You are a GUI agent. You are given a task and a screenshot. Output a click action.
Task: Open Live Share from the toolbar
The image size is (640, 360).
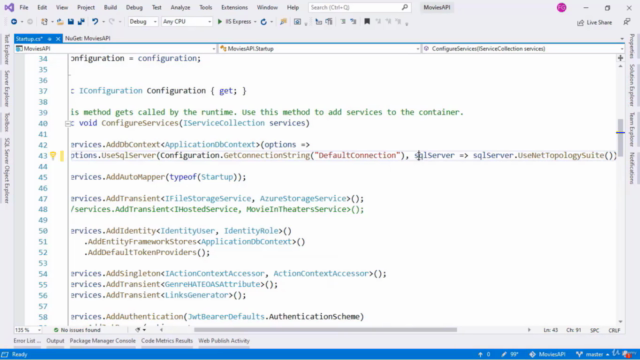[594, 22]
